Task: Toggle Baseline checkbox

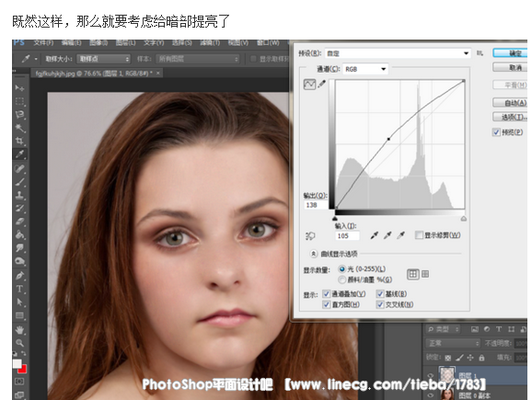Action: [380, 294]
